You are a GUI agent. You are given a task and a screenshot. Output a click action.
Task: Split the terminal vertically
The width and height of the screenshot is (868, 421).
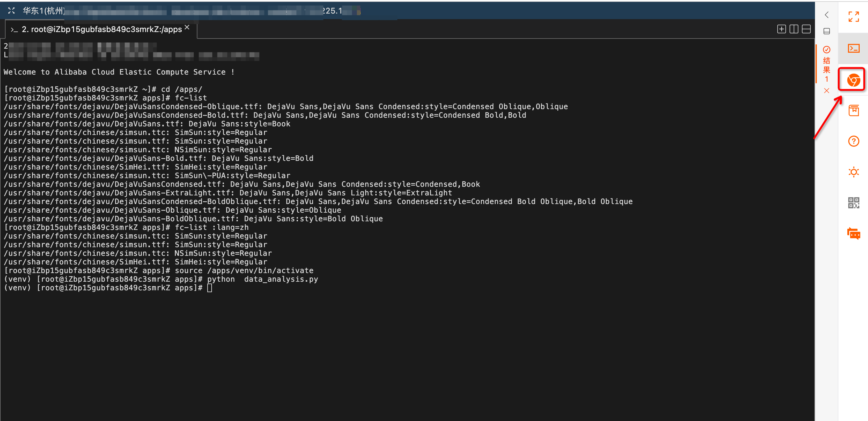coord(794,29)
